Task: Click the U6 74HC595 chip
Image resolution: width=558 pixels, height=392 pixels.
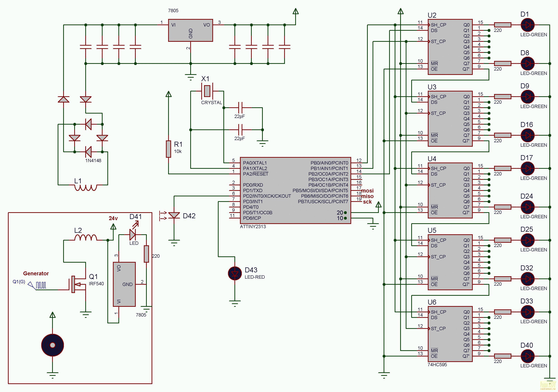Action: pos(450,334)
